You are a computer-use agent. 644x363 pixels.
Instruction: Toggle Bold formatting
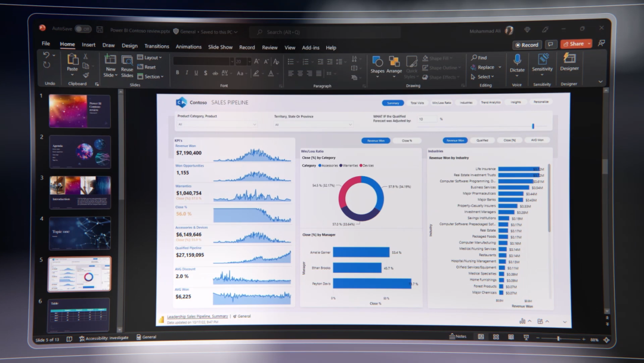pyautogui.click(x=178, y=73)
